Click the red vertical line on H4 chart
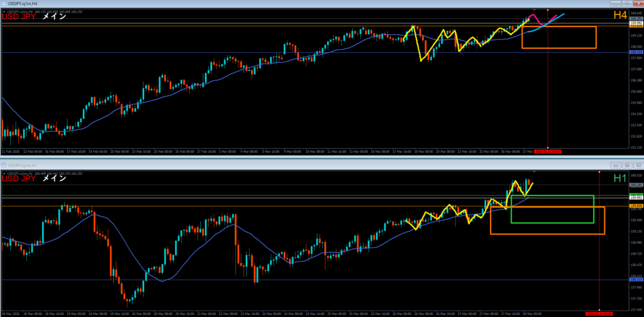This screenshot has height=317, width=644. pos(548,94)
